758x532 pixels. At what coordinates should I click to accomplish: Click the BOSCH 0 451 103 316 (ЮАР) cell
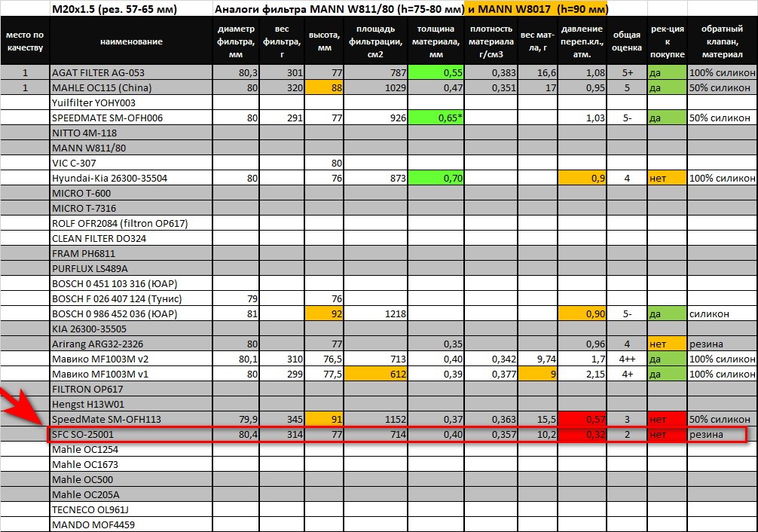[x=130, y=284]
